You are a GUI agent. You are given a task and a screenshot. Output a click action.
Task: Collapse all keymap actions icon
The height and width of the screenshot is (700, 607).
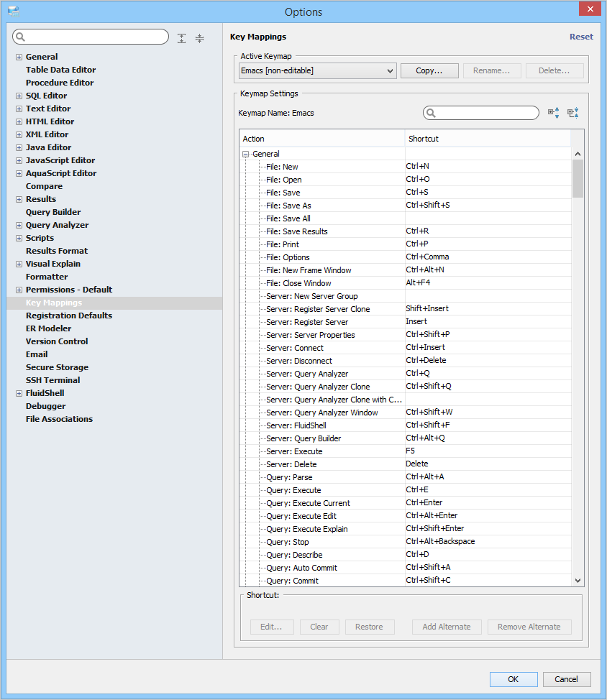(573, 113)
